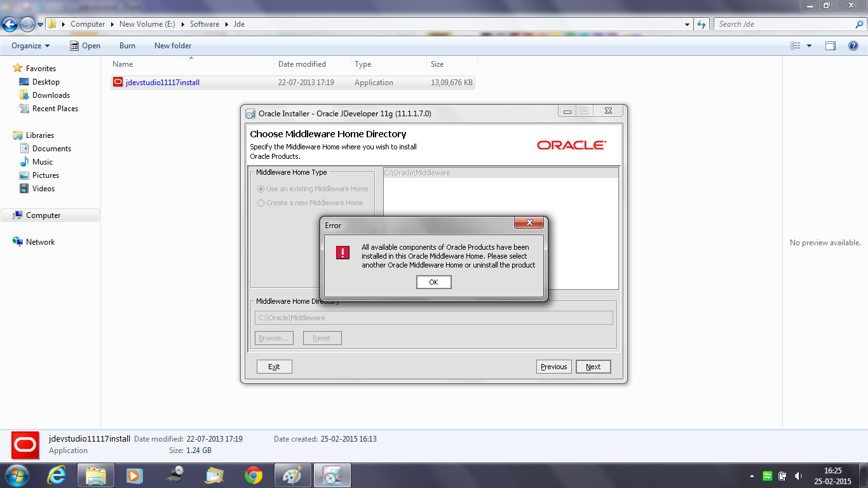Click the Oracle Installer title bar icon
Image resolution: width=868 pixels, height=488 pixels.
coord(250,114)
